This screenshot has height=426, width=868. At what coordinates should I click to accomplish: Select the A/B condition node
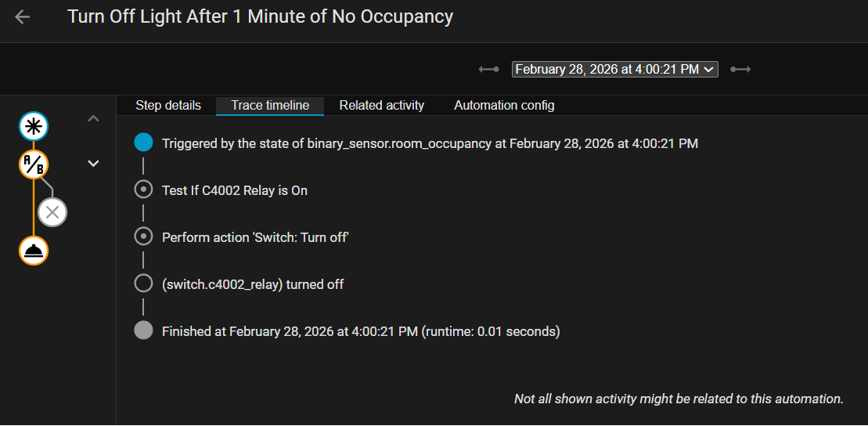(x=34, y=164)
